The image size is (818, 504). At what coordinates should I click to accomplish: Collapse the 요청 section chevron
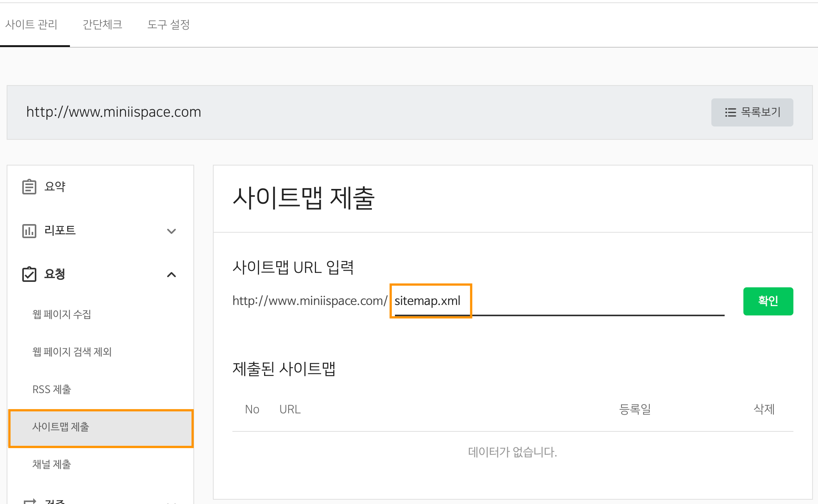click(171, 275)
